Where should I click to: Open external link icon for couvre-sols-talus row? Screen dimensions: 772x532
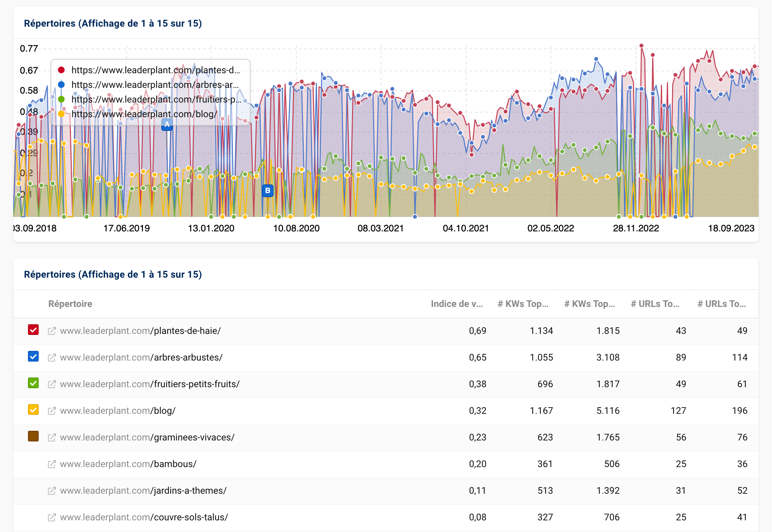(x=52, y=518)
